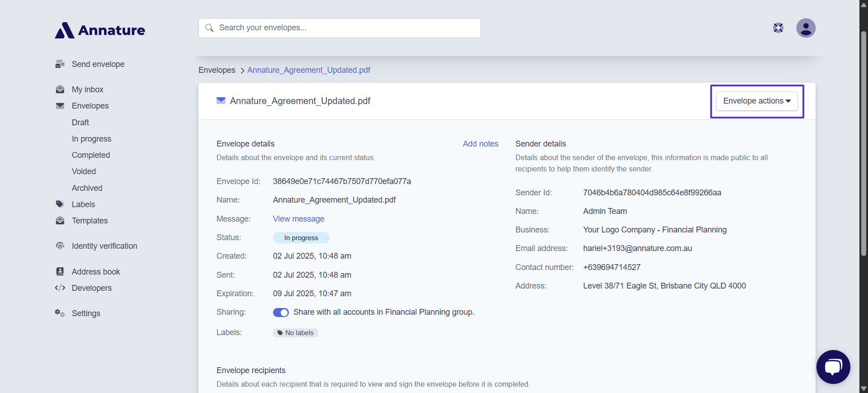Show Draft envelopes

coord(80,123)
